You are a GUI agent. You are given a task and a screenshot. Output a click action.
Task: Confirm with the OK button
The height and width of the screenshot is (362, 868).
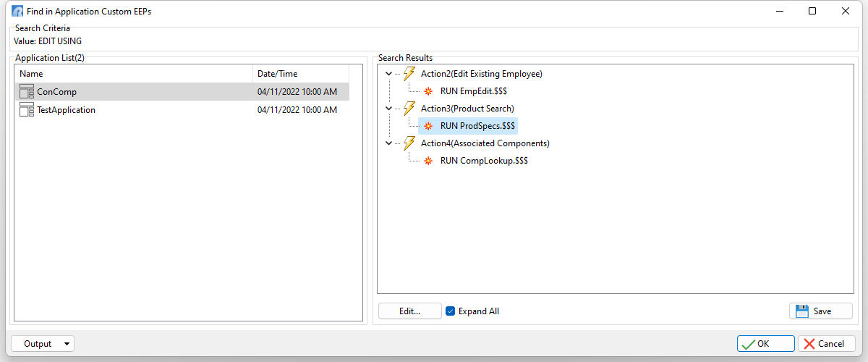(x=766, y=344)
